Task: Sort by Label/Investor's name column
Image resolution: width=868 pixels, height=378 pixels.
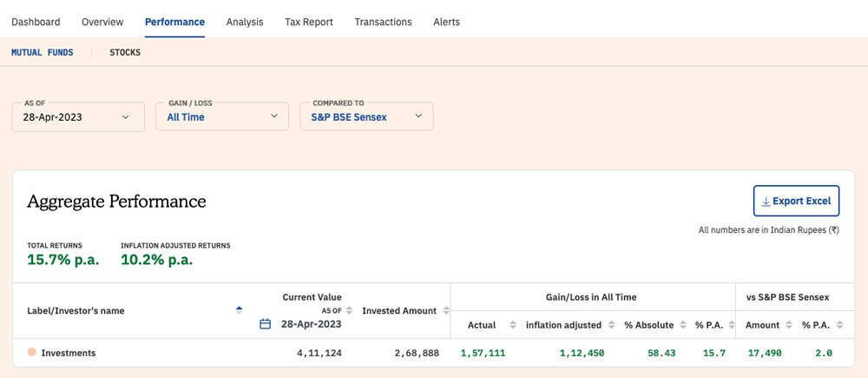Action: click(x=239, y=310)
